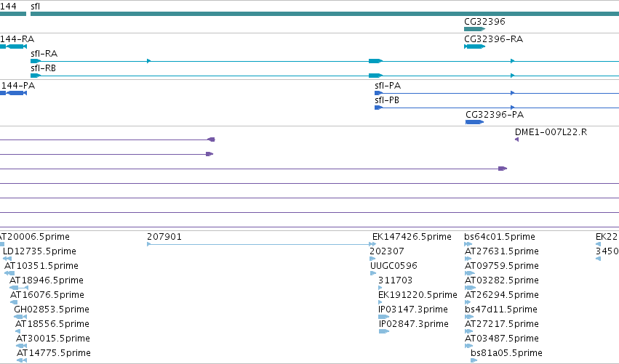Click the AT03487.5prime EST label
Image resolution: width=619 pixels, height=364 pixels.
point(501,339)
